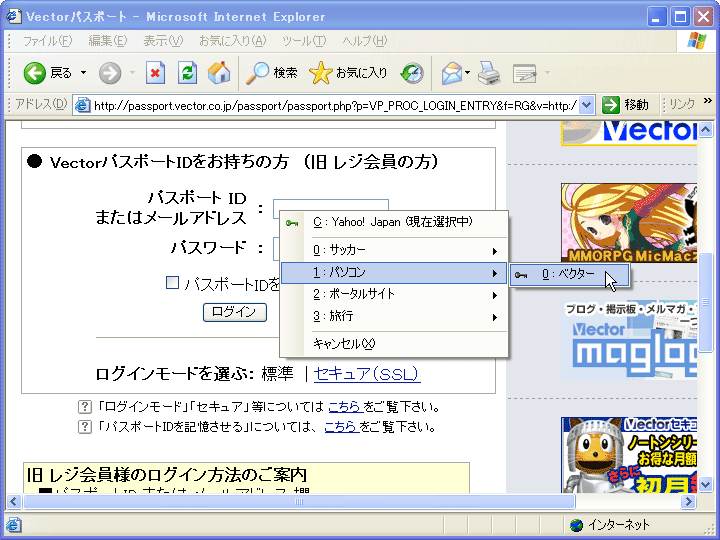Click the Windows flag logo
The image size is (720, 540).
pyautogui.click(x=697, y=40)
